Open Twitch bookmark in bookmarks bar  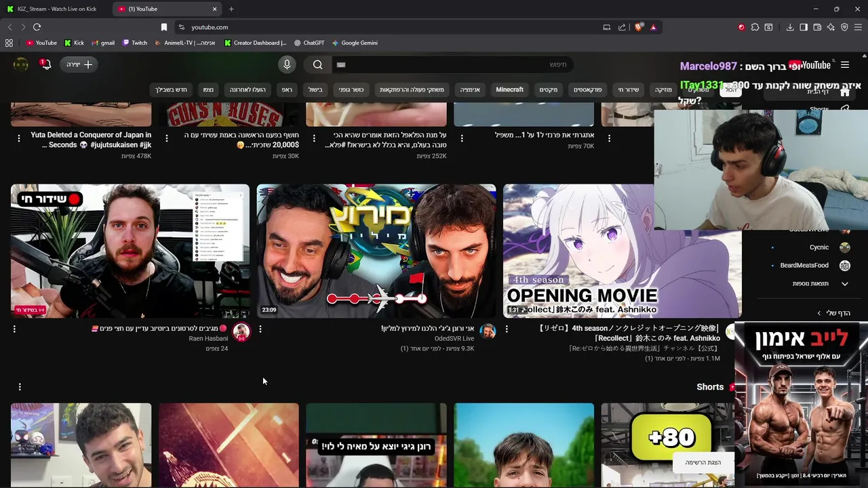click(135, 43)
